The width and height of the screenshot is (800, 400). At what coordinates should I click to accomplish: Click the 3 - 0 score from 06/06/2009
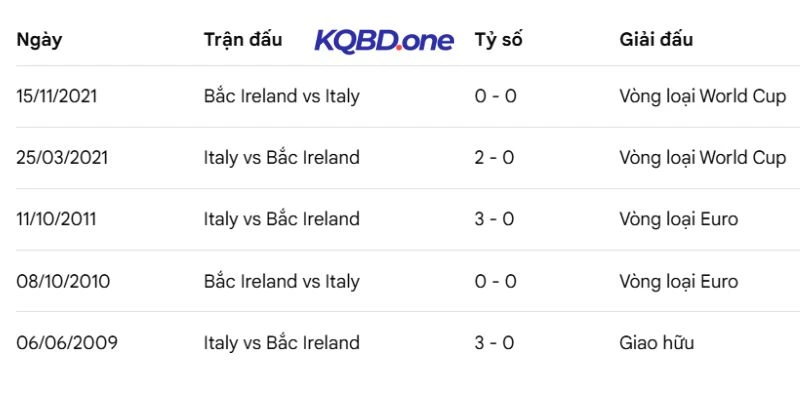tap(495, 343)
